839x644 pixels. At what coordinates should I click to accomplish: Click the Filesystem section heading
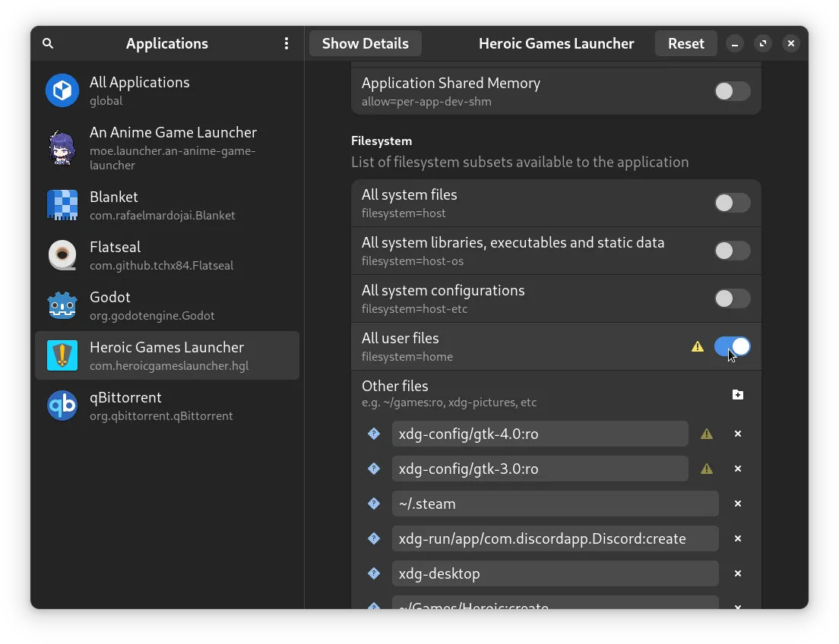tap(382, 141)
